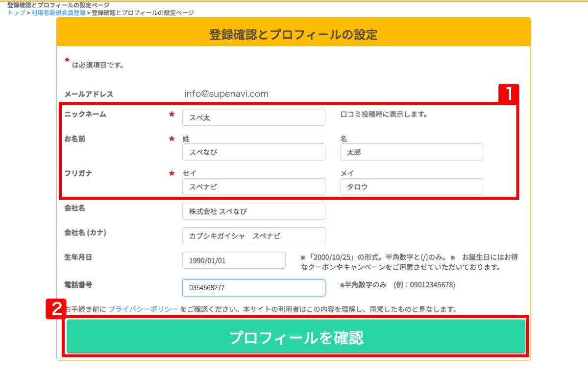
Task: Click the email address info@supenavi.com
Action: pos(226,93)
